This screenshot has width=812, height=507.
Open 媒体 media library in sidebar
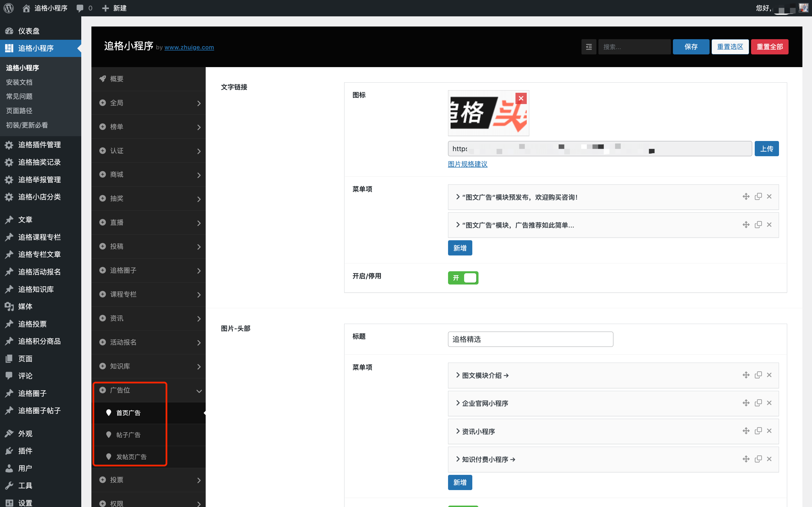(41, 307)
